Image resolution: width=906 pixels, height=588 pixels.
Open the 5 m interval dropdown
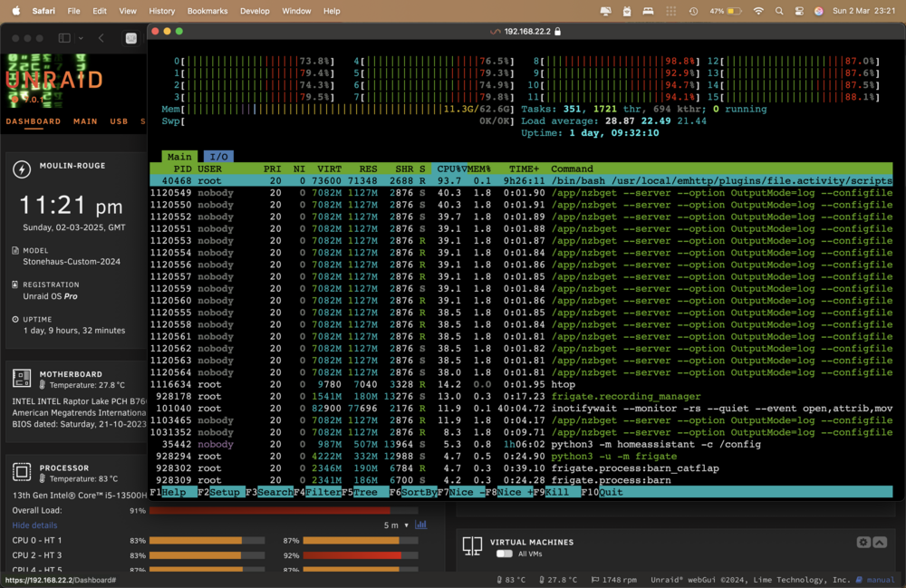[x=397, y=525]
